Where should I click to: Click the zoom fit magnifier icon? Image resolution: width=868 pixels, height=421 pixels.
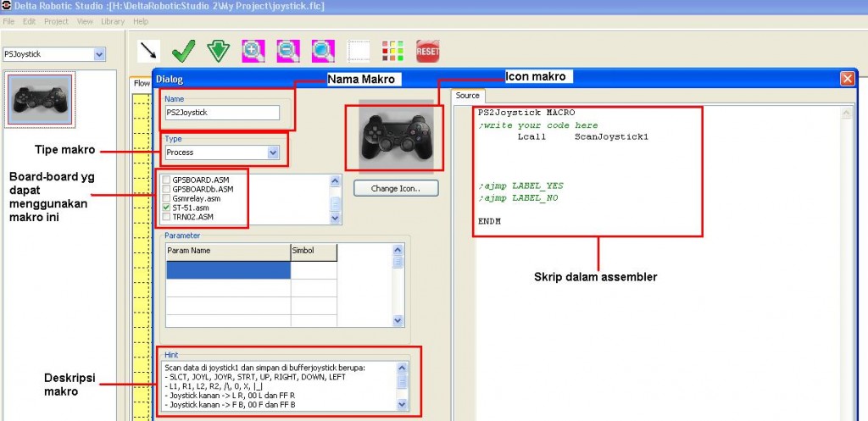322,51
